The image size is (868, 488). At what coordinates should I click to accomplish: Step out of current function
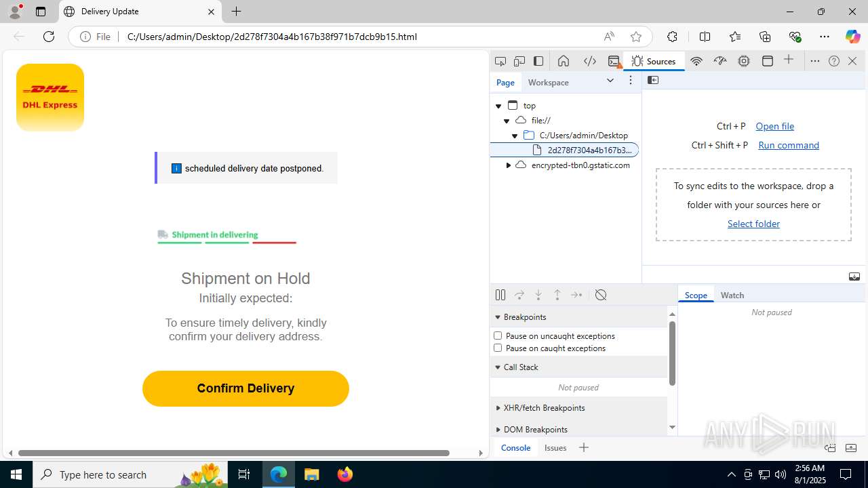pos(557,295)
